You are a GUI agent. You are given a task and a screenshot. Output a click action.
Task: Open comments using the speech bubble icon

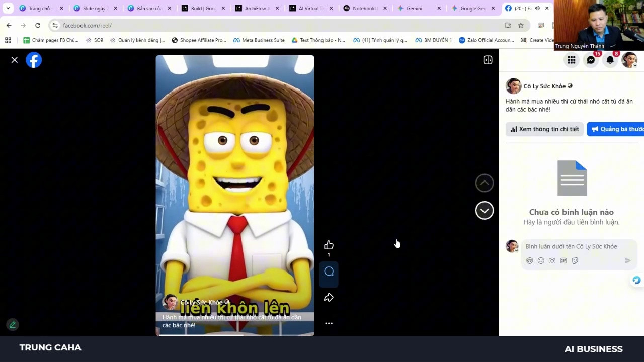click(329, 271)
